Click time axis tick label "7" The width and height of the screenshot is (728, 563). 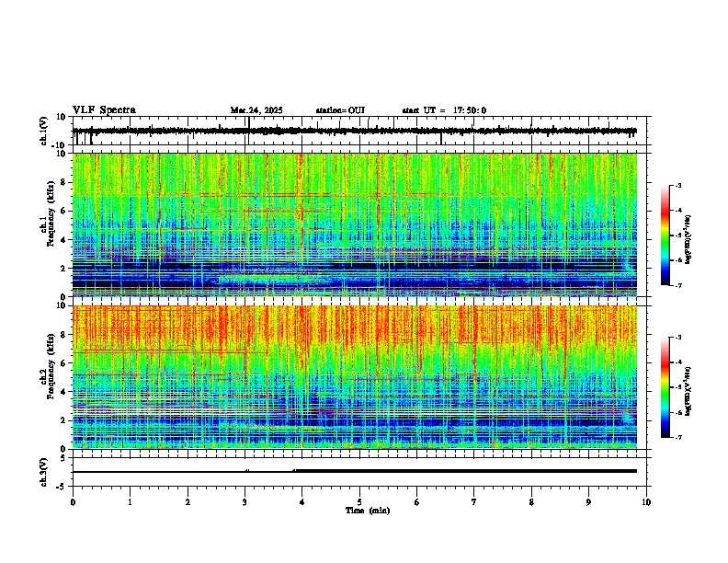pos(474,502)
